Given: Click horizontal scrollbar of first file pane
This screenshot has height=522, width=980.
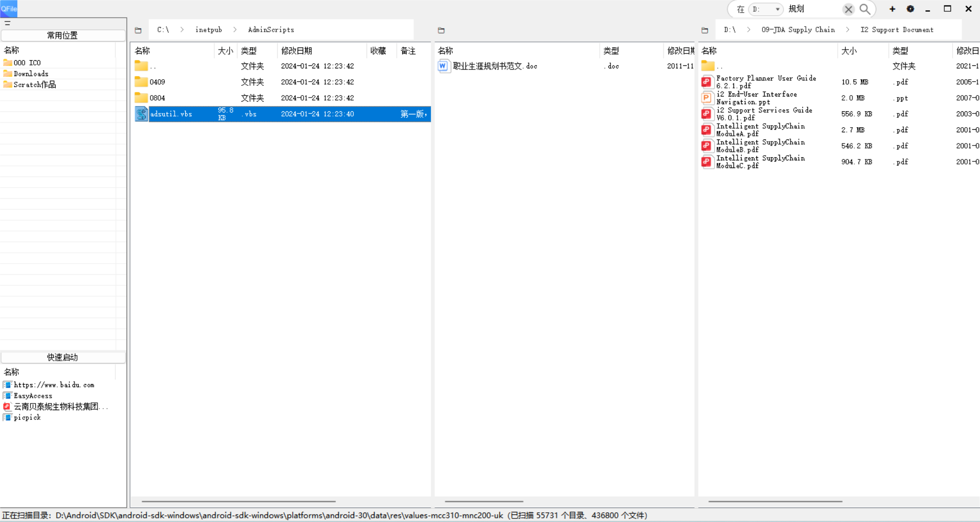Looking at the screenshot, I should coord(238,501).
